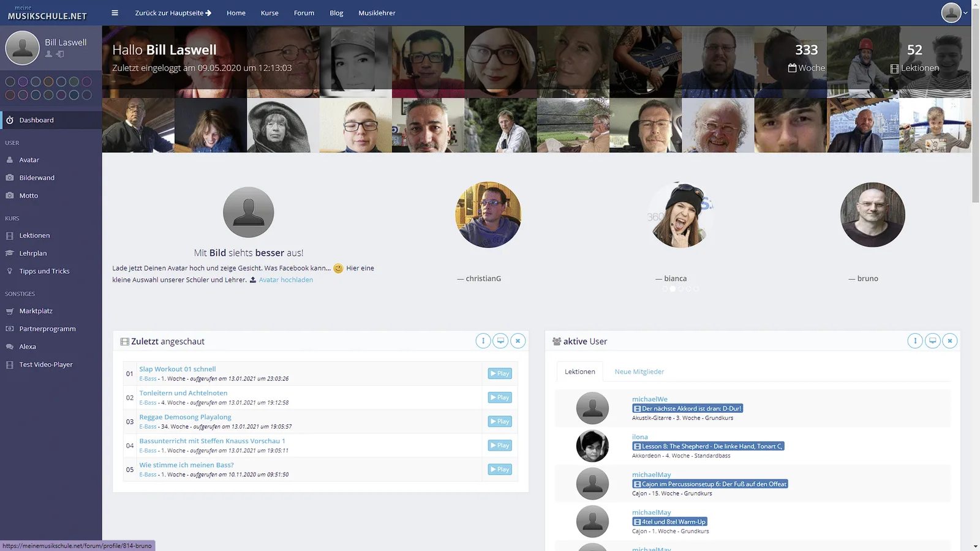Open Alexa sidebar entry
The height and width of the screenshot is (551, 980).
51,347
